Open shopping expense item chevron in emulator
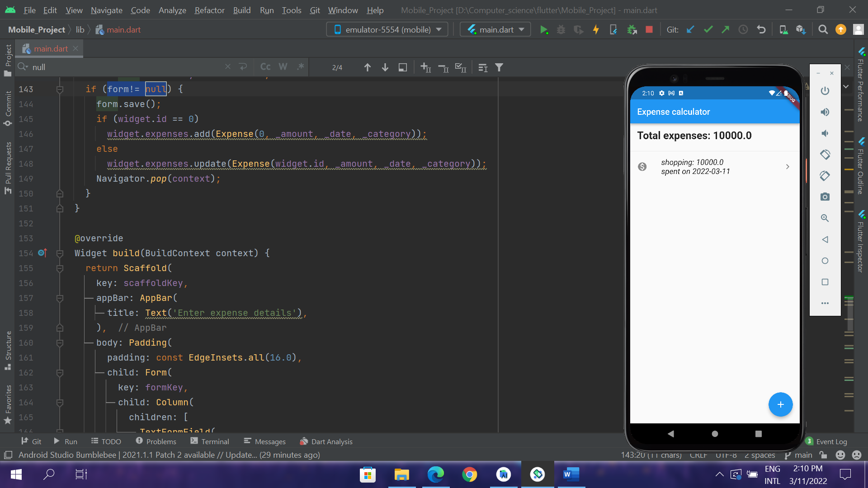Viewport: 868px width, 488px height. tap(788, 167)
